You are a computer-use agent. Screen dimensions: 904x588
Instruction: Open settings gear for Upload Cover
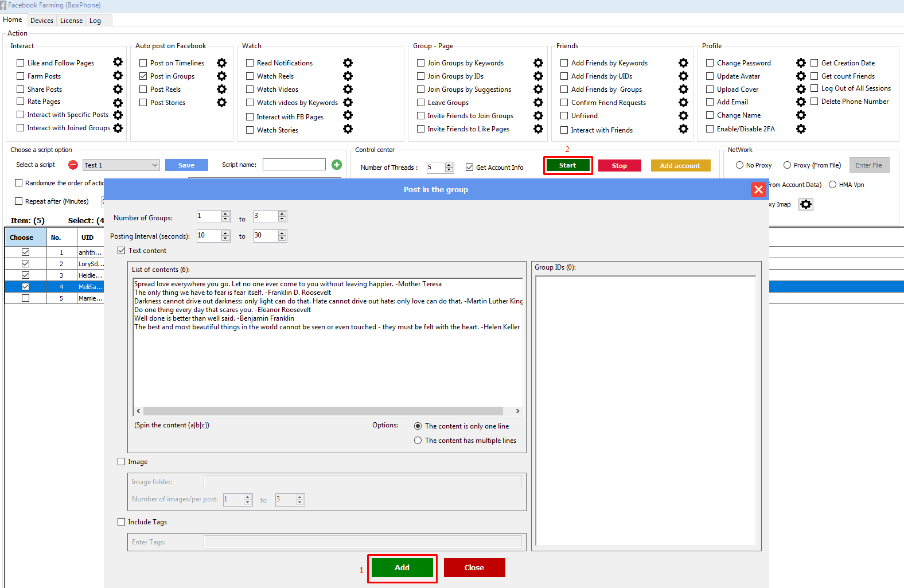(801, 89)
